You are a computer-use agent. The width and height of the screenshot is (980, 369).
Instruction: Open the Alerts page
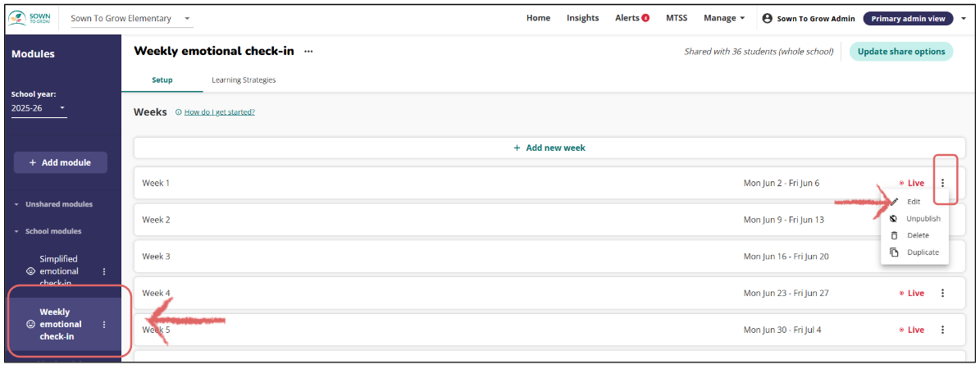627,18
